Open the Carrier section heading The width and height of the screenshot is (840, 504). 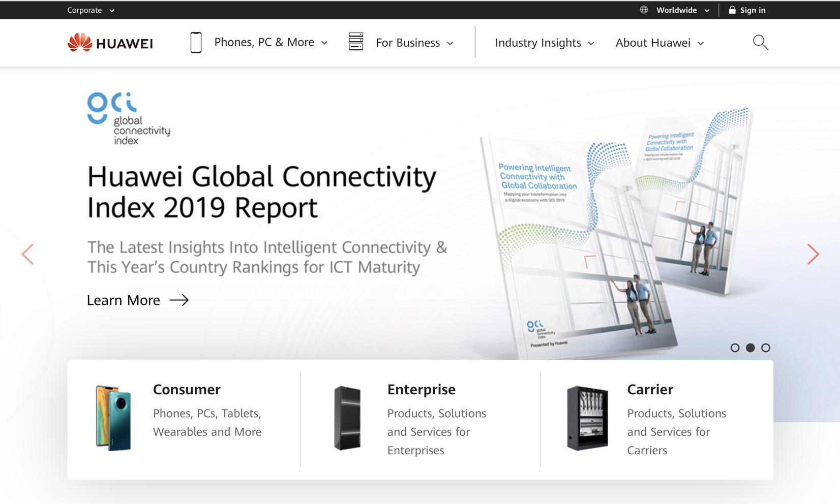click(650, 390)
